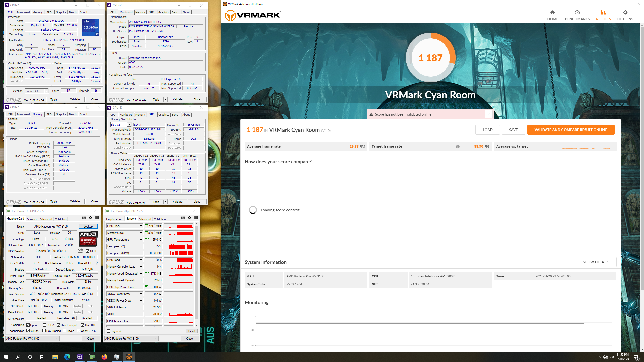The height and width of the screenshot is (362, 644).
Task: Open Fan Speed (RPM) sensor dropdown
Action: pos(141,253)
